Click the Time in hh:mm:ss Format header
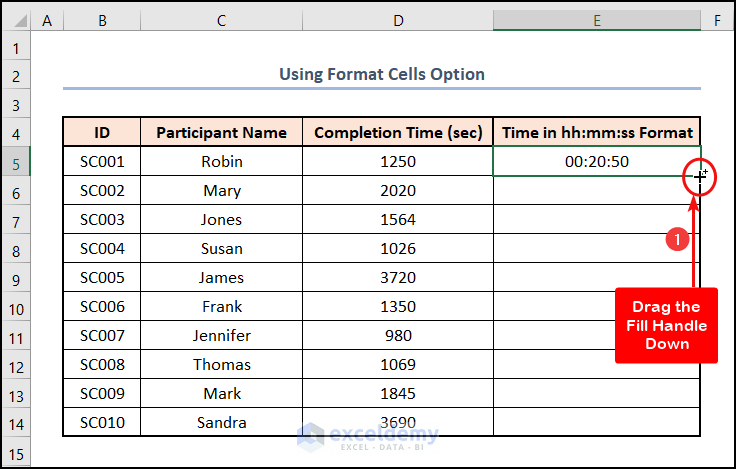Viewport: 736px width, 469px height. coord(596,132)
